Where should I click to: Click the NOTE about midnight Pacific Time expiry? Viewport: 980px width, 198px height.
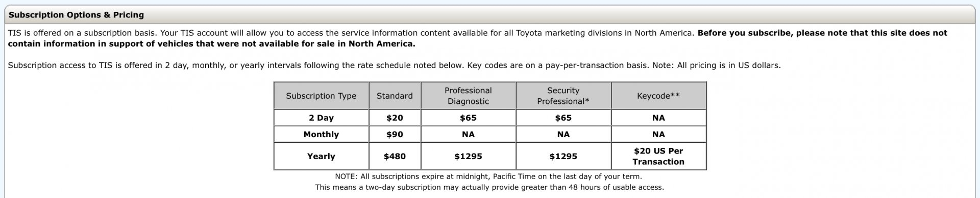488,177
